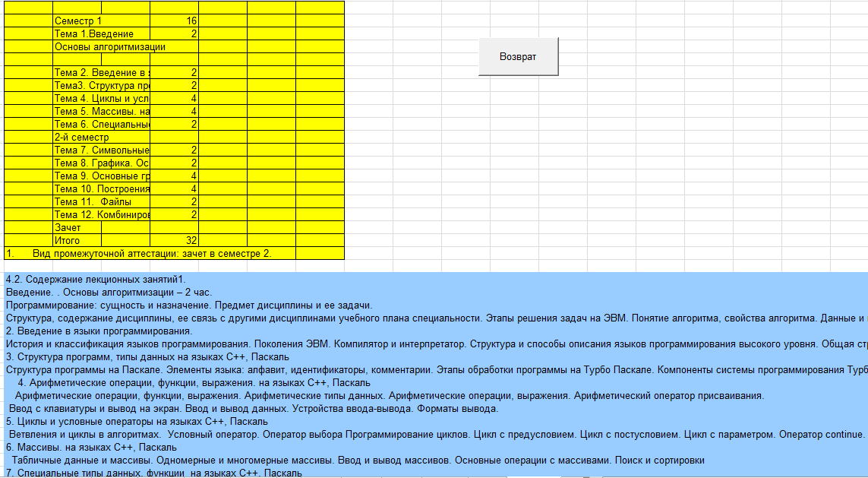Select the 'Тема 6. Специальные' cell
The height and width of the screenshot is (478, 868).
tap(101, 125)
